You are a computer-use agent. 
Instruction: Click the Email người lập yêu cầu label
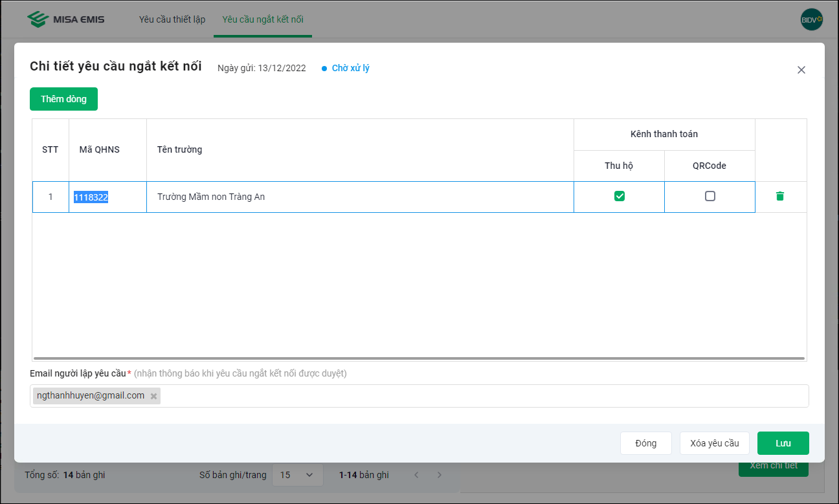point(78,373)
